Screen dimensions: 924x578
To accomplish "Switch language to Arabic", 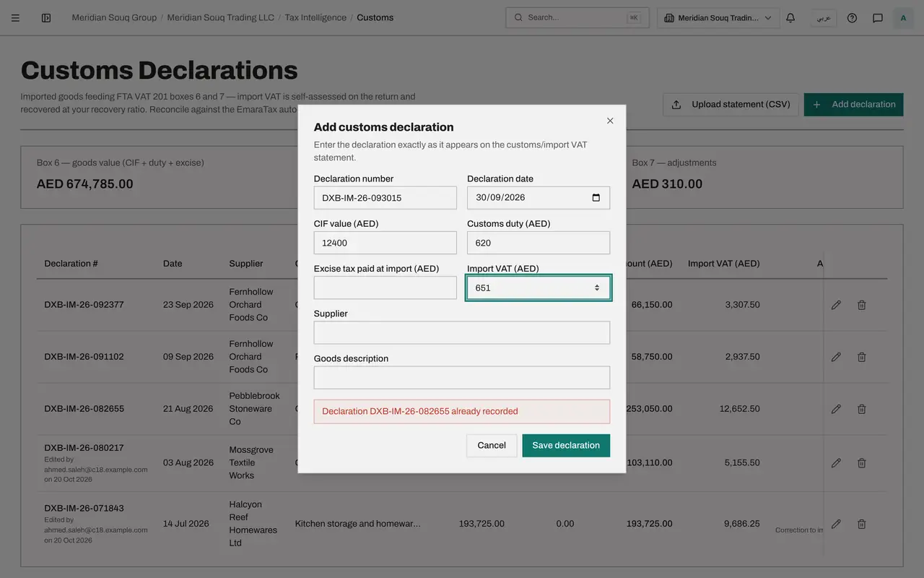I will (824, 18).
